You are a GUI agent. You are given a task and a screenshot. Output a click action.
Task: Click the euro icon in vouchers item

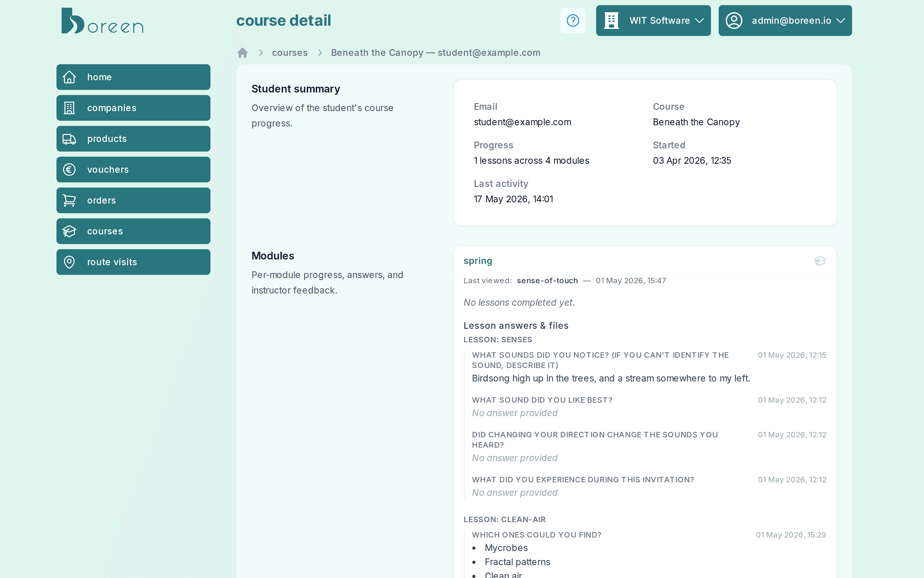pos(69,169)
